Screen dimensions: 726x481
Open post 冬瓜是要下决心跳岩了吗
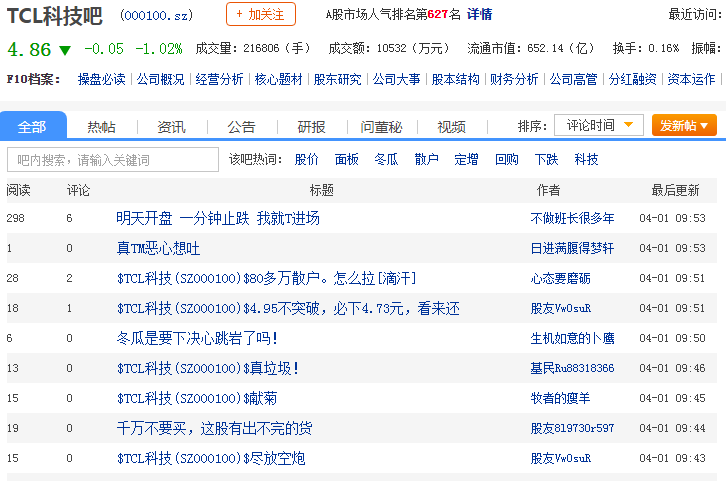[197, 338]
